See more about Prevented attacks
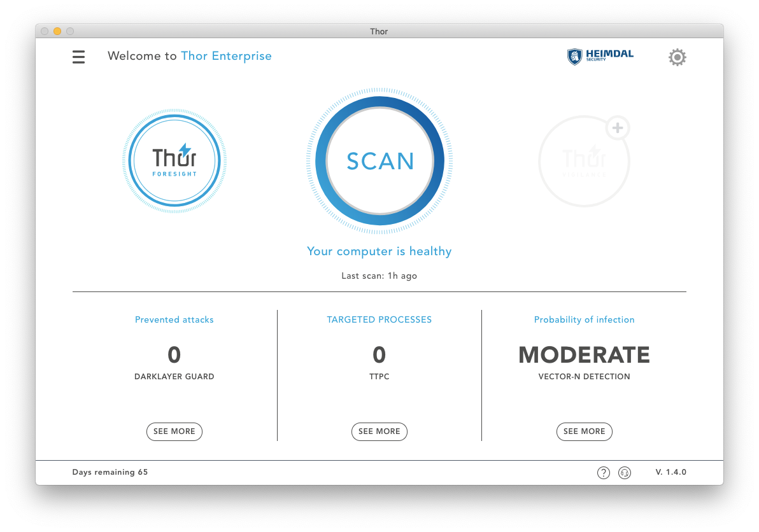The image size is (759, 532). tap(174, 431)
